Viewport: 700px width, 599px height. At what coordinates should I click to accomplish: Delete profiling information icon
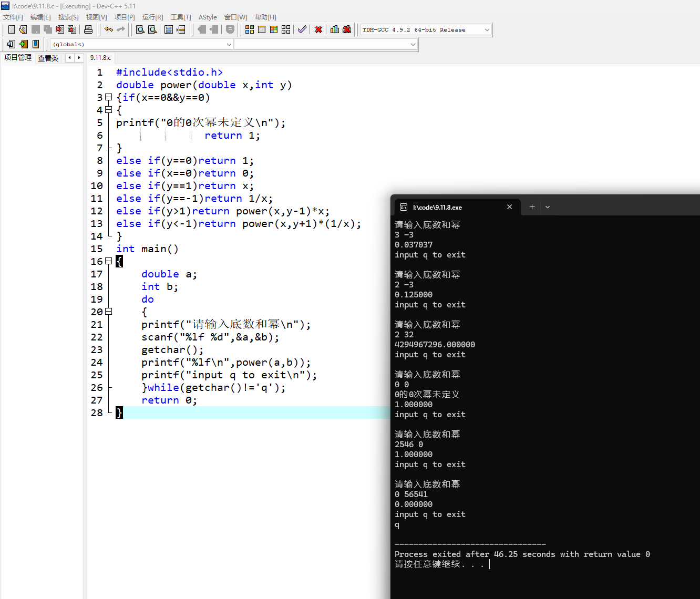point(347,29)
